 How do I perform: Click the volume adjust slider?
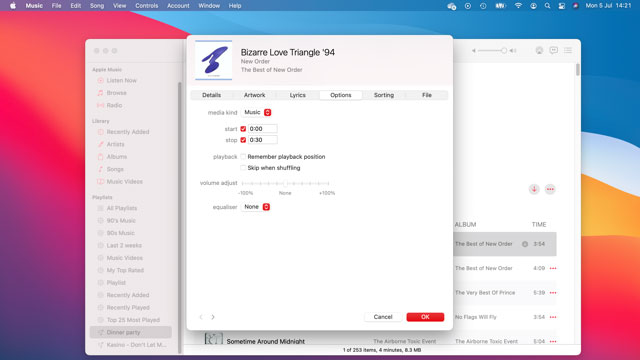pyautogui.click(x=285, y=183)
